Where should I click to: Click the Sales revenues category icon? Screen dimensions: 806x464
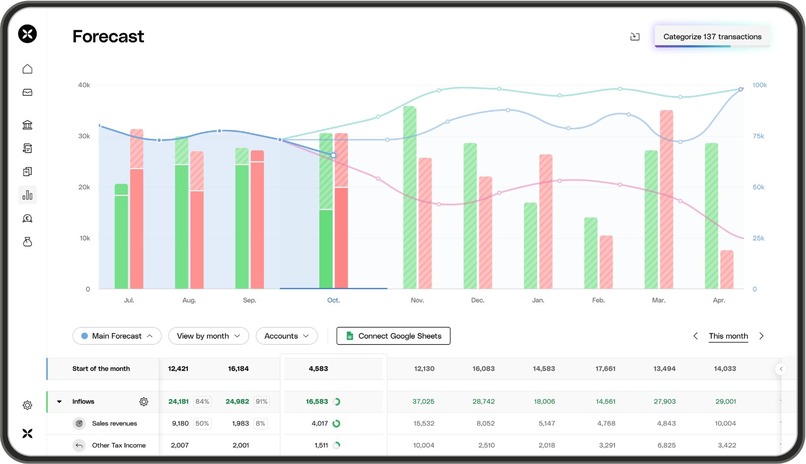[x=79, y=423]
